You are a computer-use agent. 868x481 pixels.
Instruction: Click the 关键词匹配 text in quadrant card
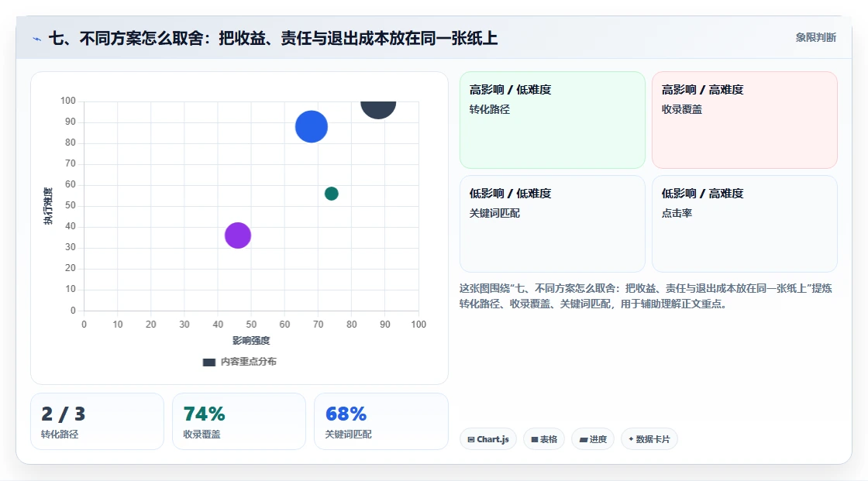point(494,213)
